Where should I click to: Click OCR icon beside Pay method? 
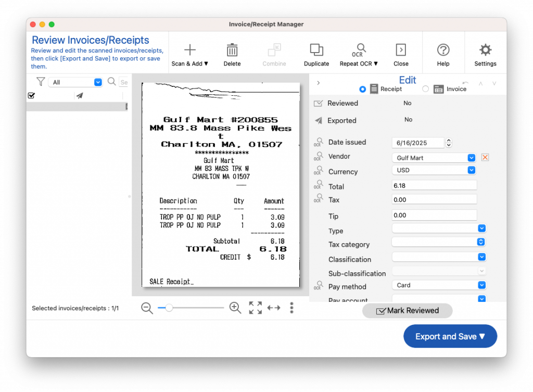319,286
